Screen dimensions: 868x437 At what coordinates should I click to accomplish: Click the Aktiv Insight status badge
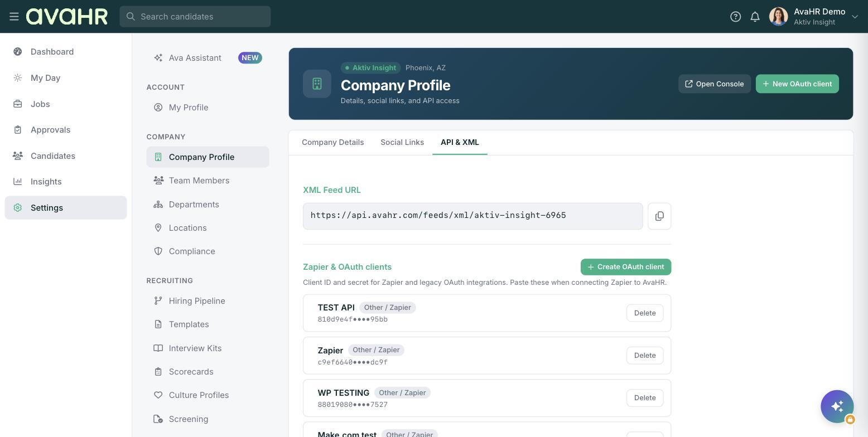tap(371, 68)
